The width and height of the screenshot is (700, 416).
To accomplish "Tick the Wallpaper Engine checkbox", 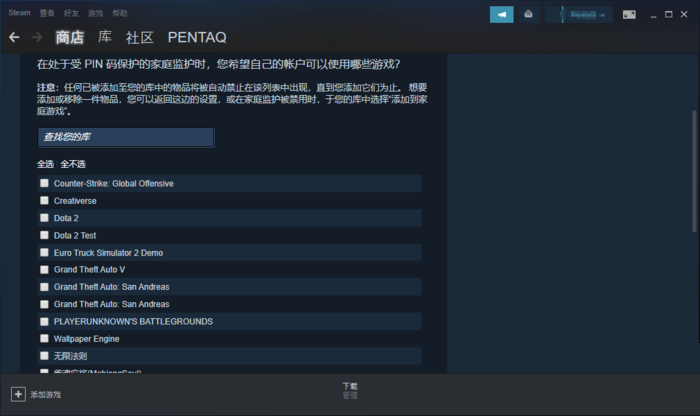I will (x=44, y=339).
